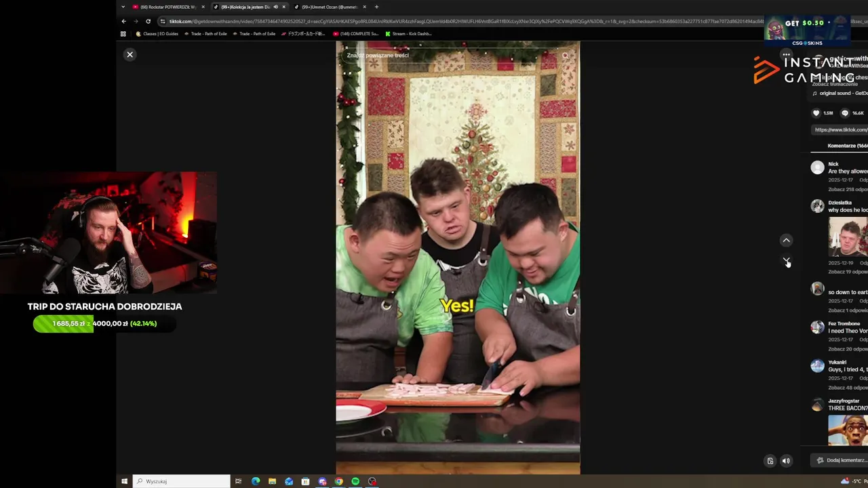
Task: Launch Microsoft Edge from taskbar
Action: [x=256, y=481]
